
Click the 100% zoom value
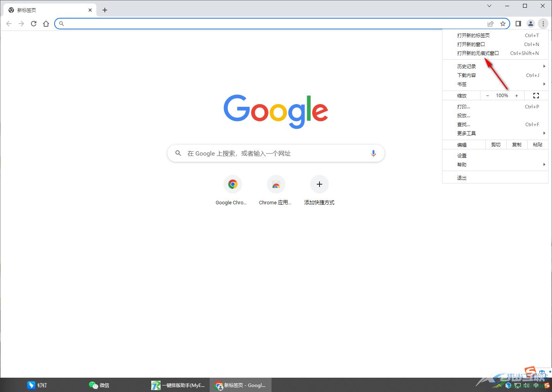coord(502,96)
